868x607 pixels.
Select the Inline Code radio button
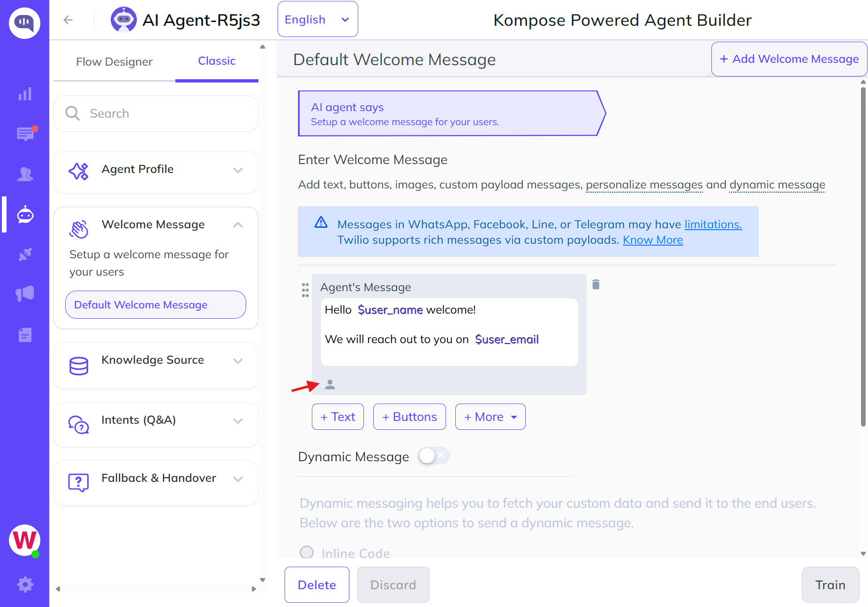(307, 552)
